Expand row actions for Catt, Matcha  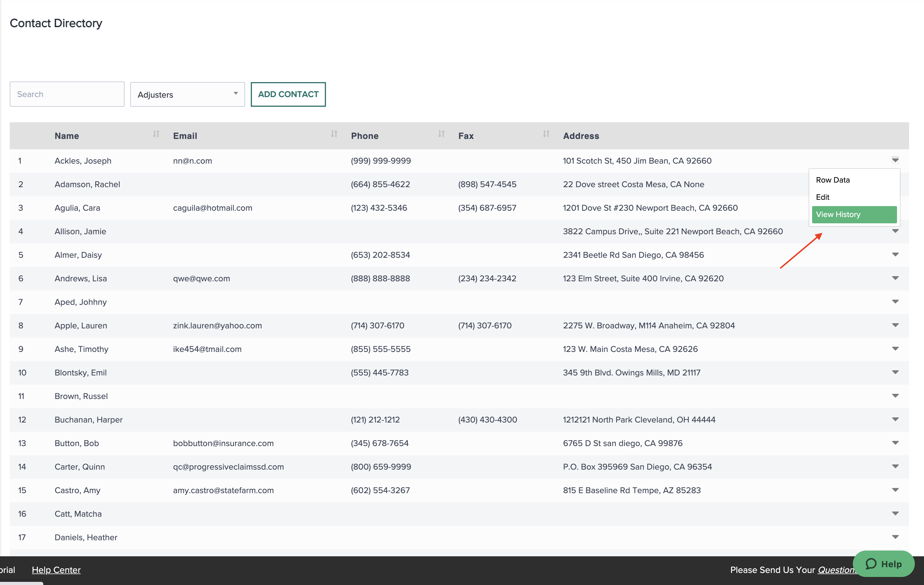point(895,513)
